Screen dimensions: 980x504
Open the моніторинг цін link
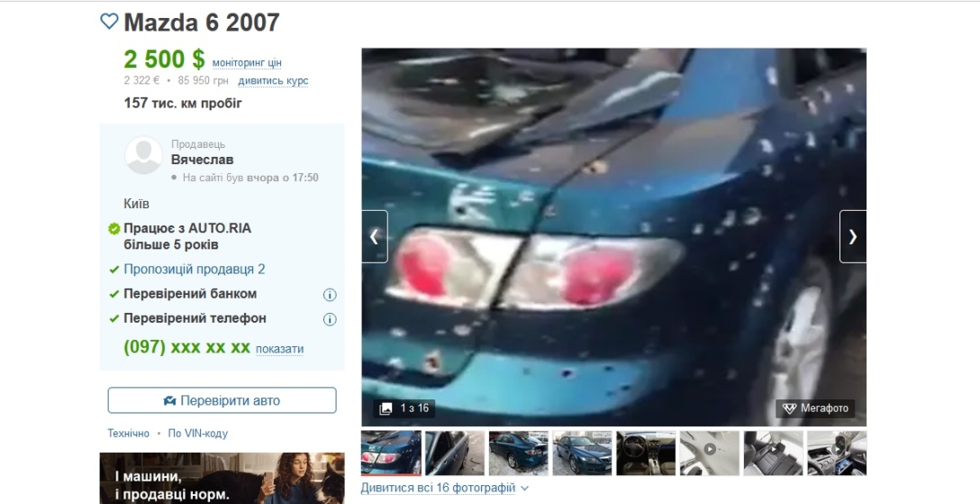point(247,63)
